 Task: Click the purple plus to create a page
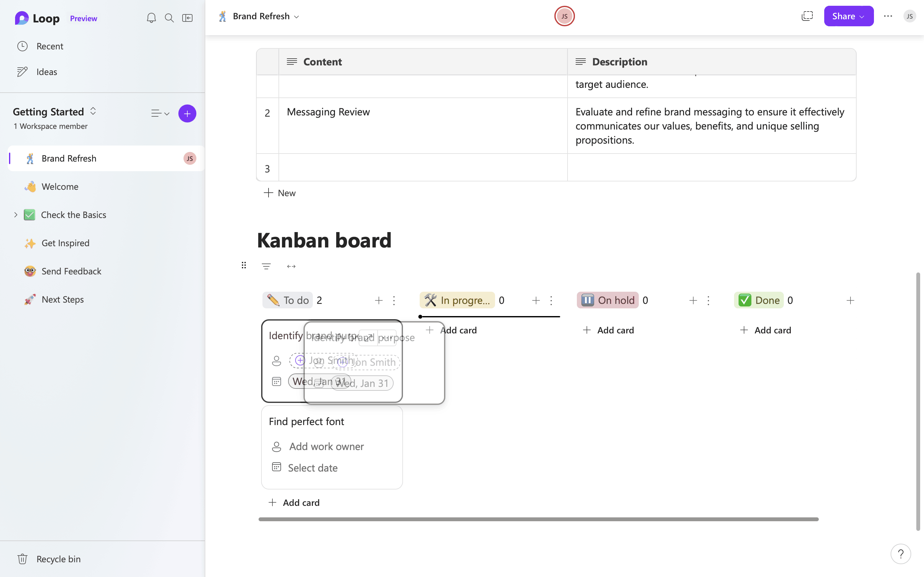click(187, 114)
